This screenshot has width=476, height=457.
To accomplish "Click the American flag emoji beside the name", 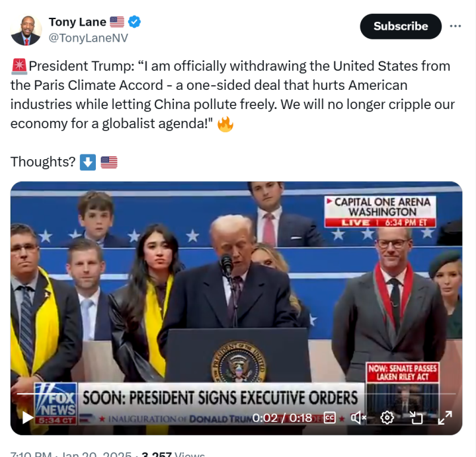I will tap(117, 22).
